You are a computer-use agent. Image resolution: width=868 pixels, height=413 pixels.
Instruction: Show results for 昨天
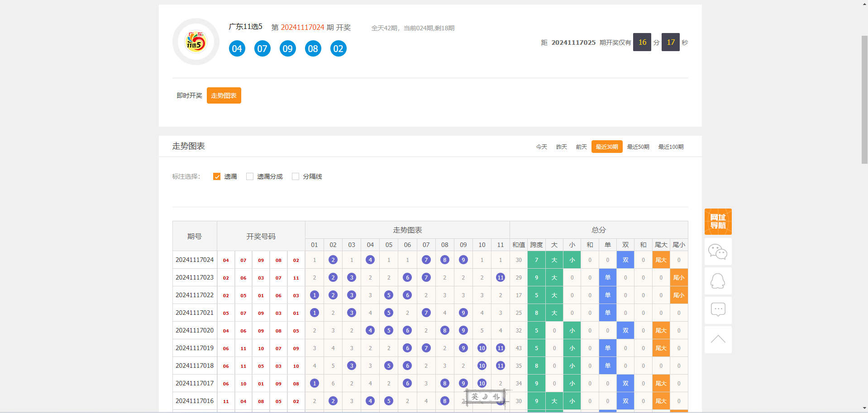click(562, 147)
